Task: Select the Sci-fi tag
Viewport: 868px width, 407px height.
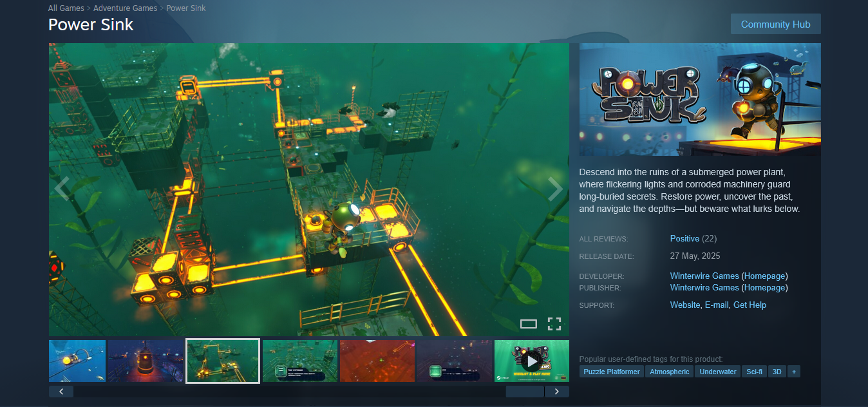Action: pos(754,372)
